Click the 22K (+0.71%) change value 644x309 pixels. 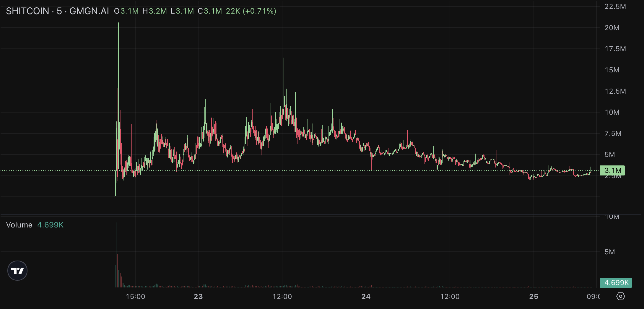tap(251, 11)
